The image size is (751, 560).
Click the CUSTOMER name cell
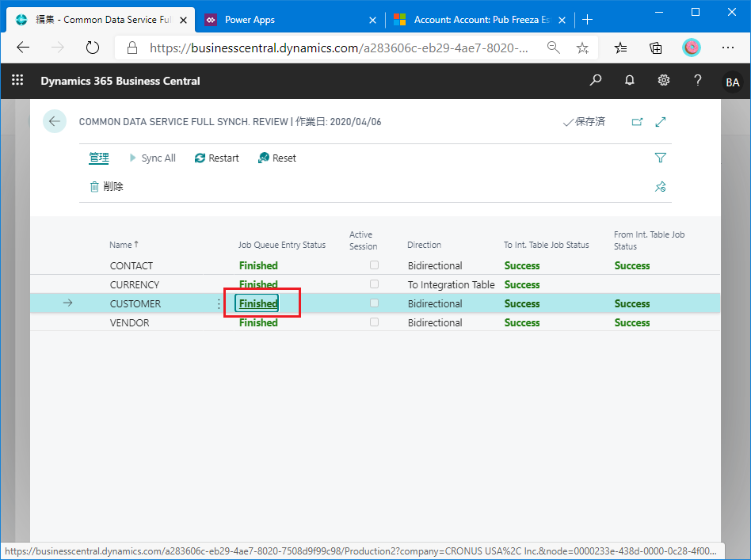135,303
